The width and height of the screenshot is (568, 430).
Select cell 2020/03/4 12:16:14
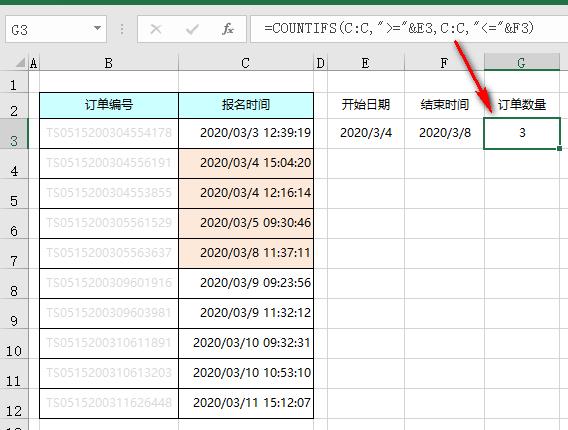pos(246,193)
